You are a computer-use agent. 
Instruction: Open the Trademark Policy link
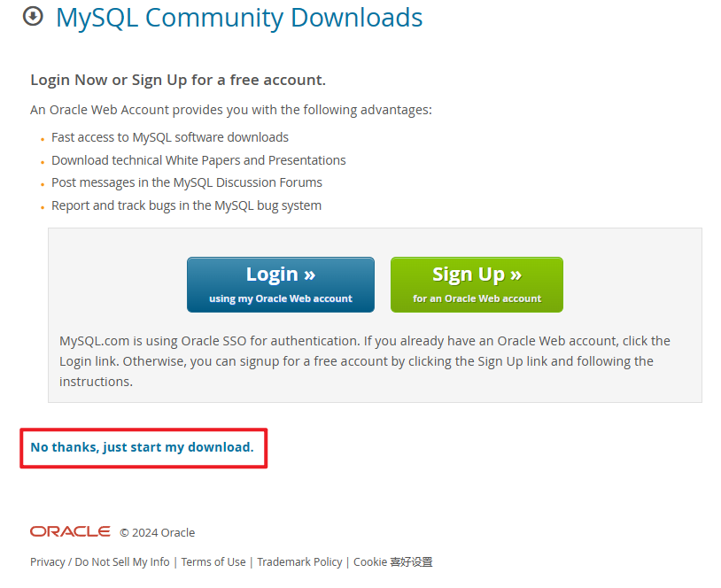point(299,561)
